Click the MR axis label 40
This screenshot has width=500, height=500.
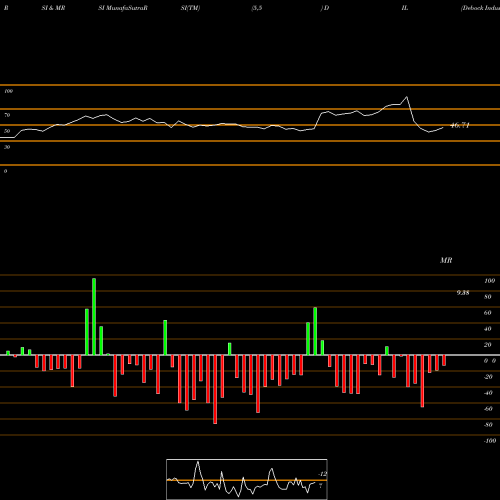pyautogui.click(x=488, y=329)
